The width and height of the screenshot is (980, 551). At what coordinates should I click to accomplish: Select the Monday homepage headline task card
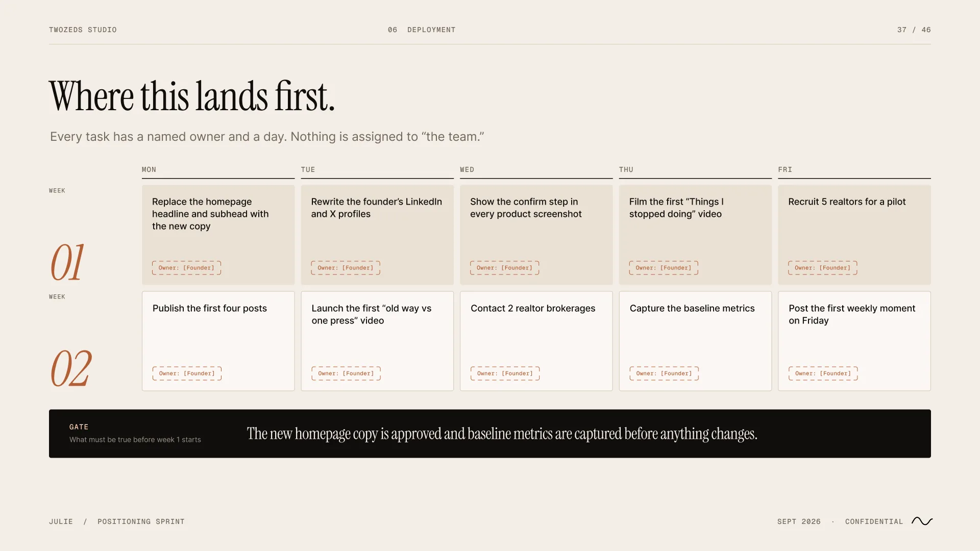[x=218, y=235]
